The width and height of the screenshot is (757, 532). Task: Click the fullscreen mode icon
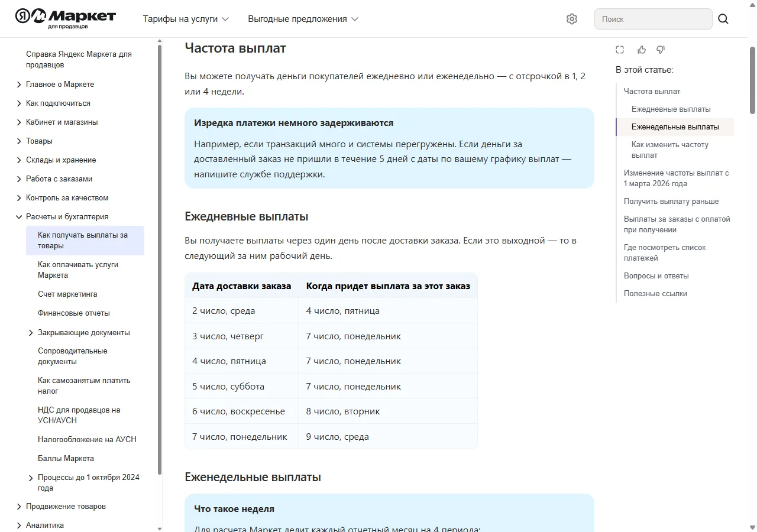[x=620, y=50]
